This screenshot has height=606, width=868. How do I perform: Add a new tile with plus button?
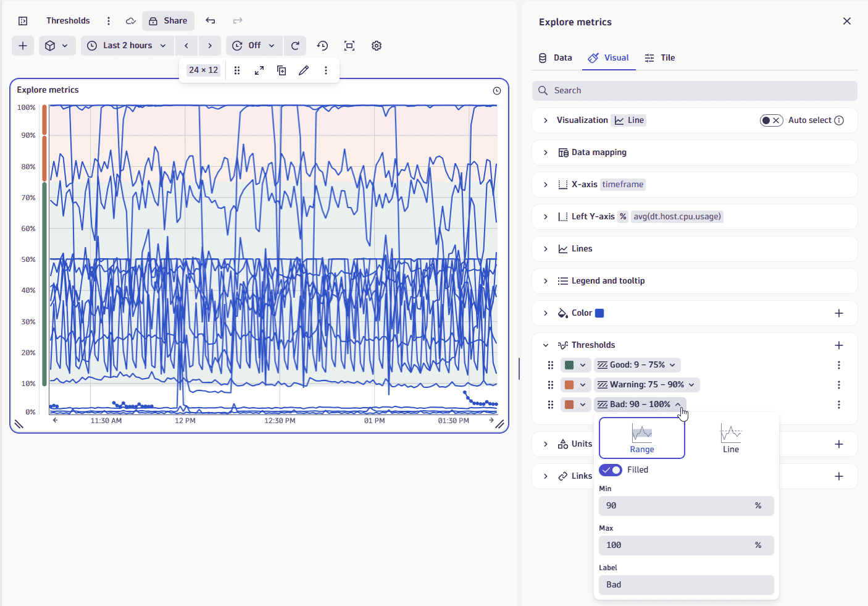click(23, 46)
